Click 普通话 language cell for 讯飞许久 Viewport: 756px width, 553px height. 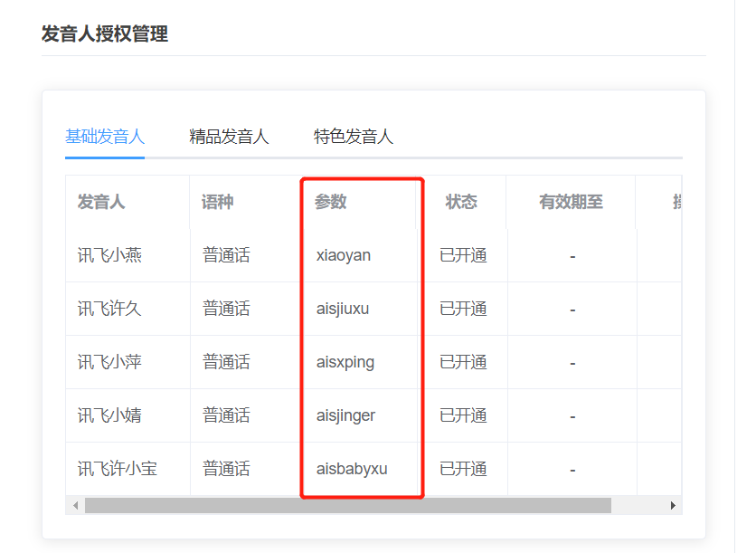coord(226,309)
